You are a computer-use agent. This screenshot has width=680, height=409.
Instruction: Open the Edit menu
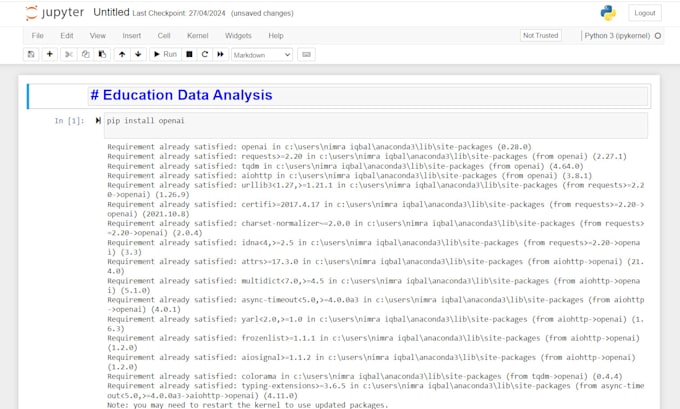pos(67,36)
